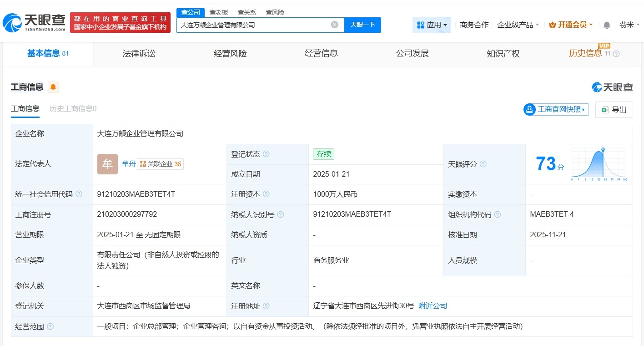Click the legal representative avatar 牟
This screenshot has height=346, width=644.
(x=107, y=164)
